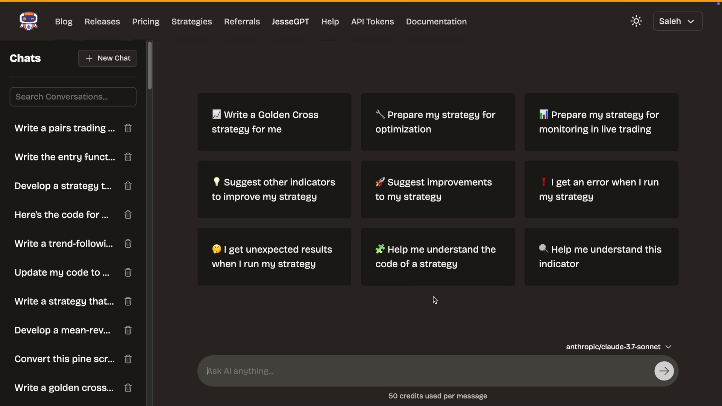Navigate to Strategies

[x=192, y=22]
